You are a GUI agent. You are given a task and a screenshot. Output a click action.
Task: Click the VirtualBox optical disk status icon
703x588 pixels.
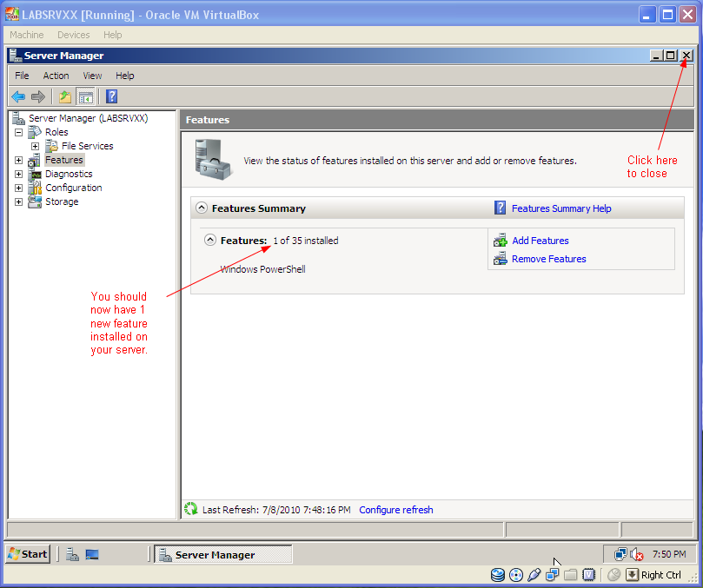point(516,575)
